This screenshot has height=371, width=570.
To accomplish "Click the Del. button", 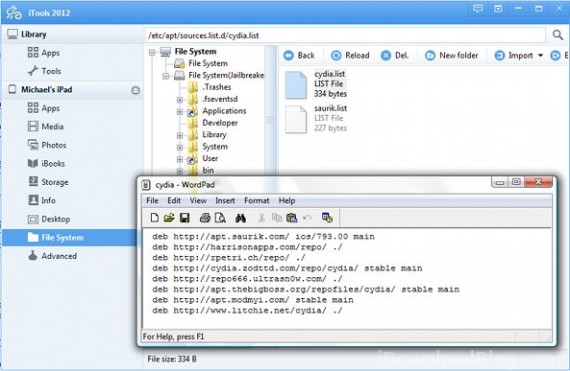I will tap(394, 55).
